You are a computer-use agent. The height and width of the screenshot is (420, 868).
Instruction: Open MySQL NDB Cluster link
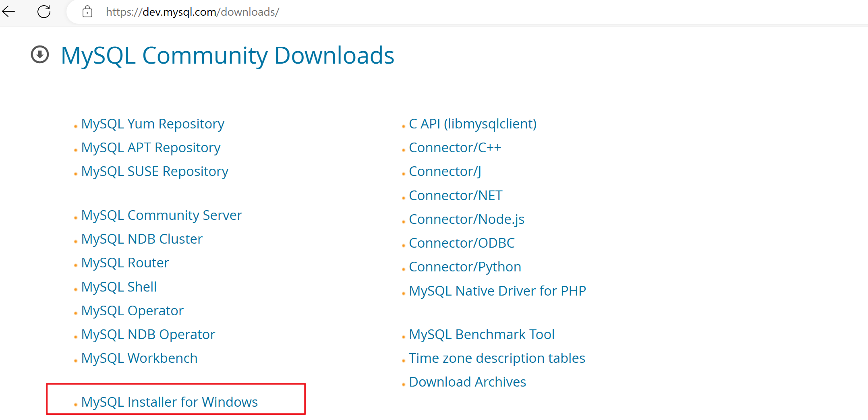pos(142,239)
